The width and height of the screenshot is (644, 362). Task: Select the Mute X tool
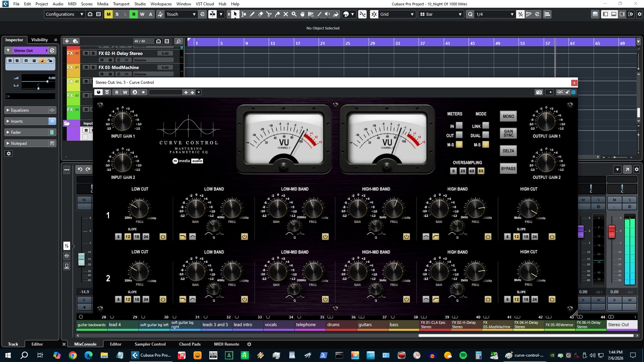point(285,14)
